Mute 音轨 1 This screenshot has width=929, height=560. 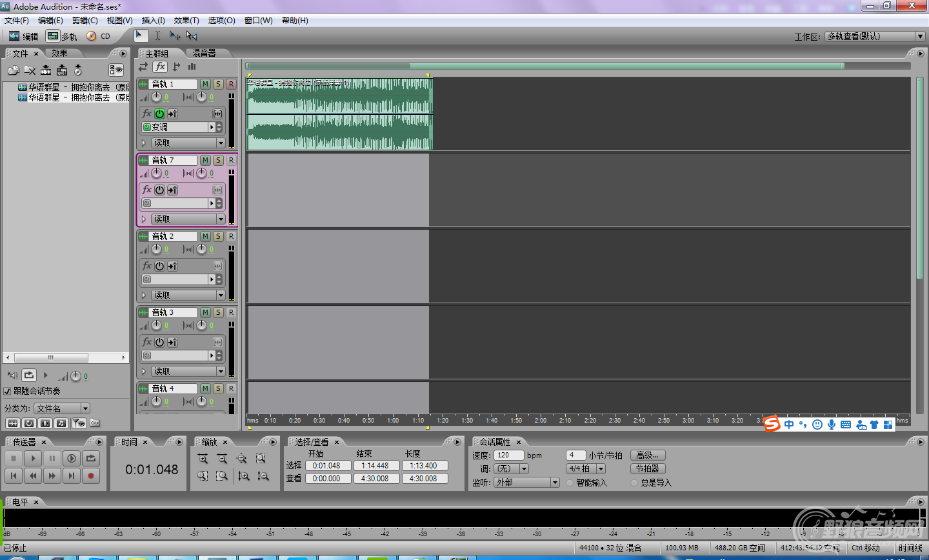(x=205, y=84)
